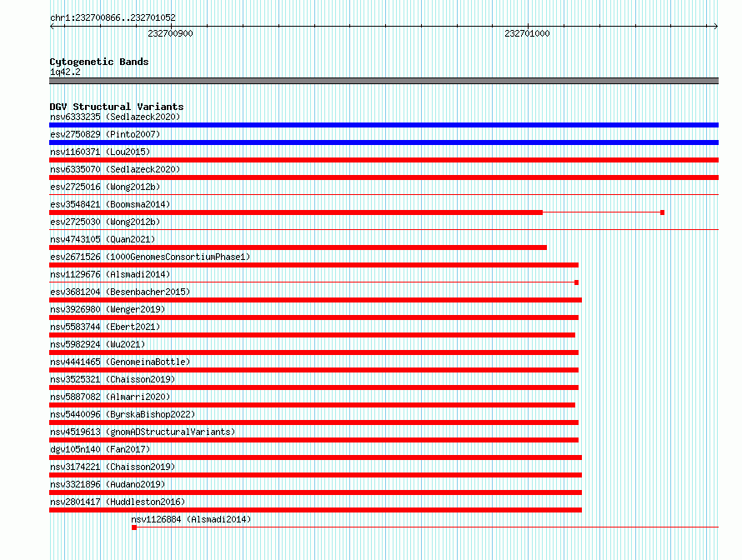Screen dimensions: 742x560
Task: Open dgv105n140 (Fan2017) variant
Action: [x=100, y=449]
